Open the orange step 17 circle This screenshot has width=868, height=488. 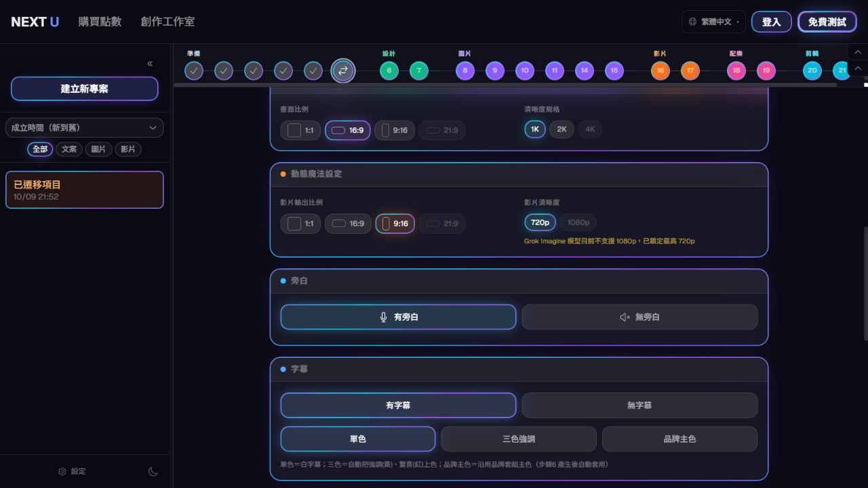(690, 70)
